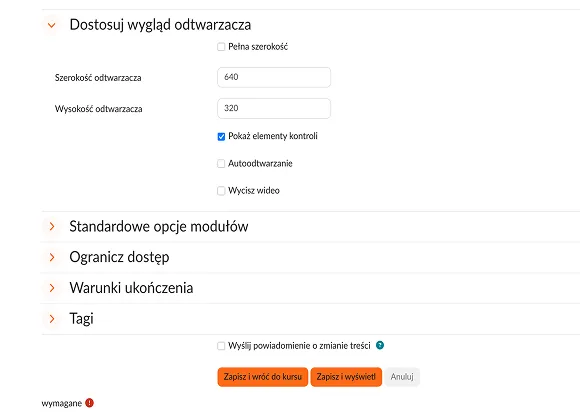Click the Zapisz i wyświetl button
The image size is (580, 420).
pos(346,377)
